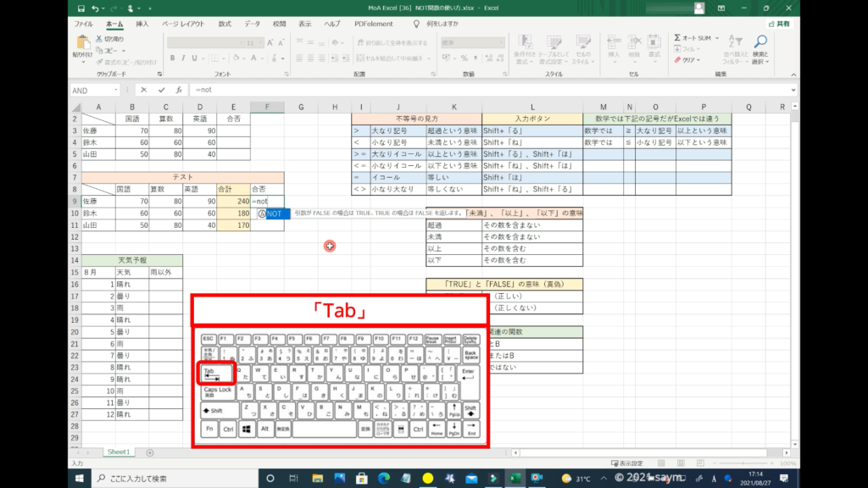Toggle Bold formatting
This screenshot has width=868, height=488.
pyautogui.click(x=172, y=58)
